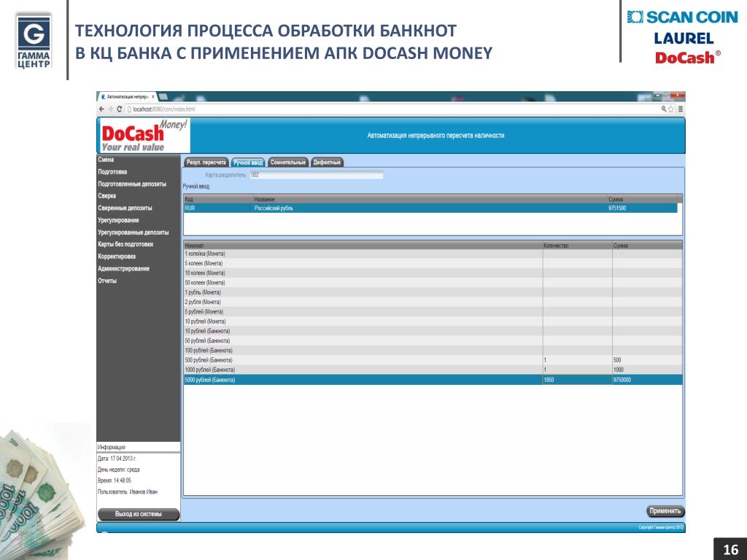Select the "50 рублей (Банкнота)" row
This screenshot has width=747, height=560.
pyautogui.click(x=433, y=341)
